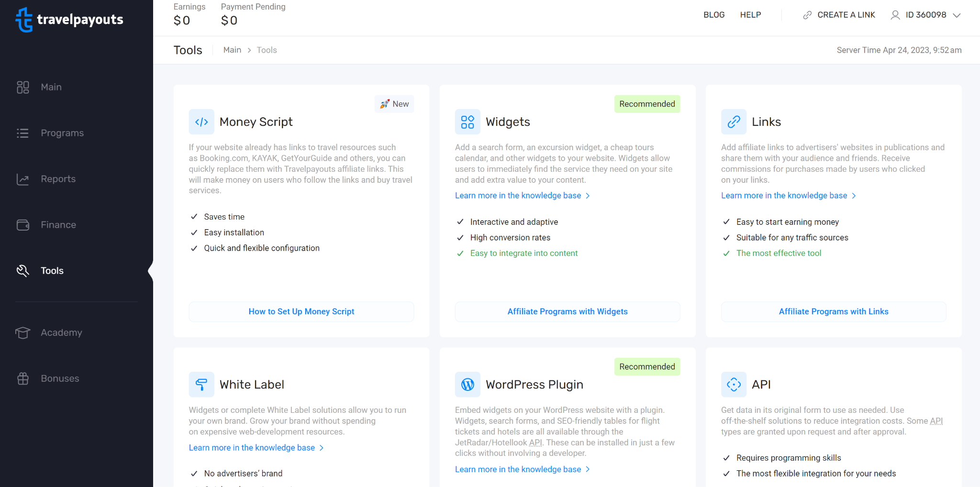Click the Tools breadcrumb text
980x487 pixels.
click(267, 50)
